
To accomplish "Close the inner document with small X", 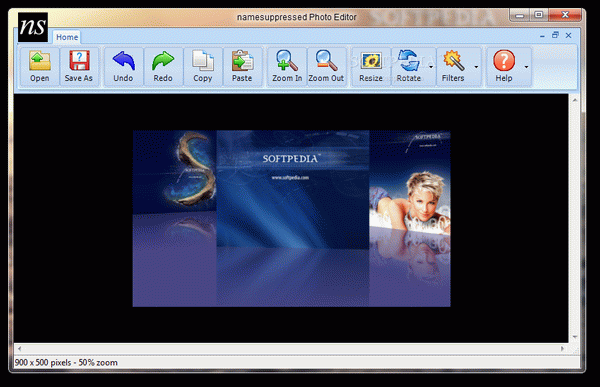I will pos(569,35).
